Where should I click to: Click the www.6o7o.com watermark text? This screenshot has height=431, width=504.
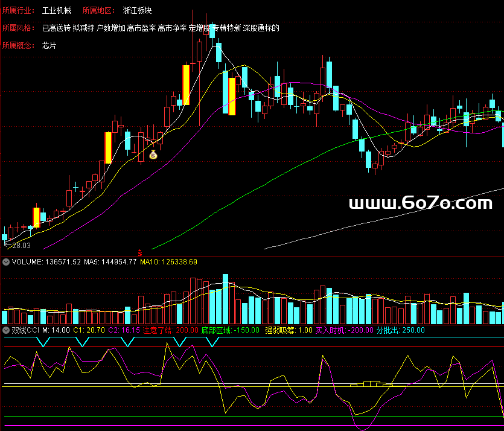click(421, 204)
